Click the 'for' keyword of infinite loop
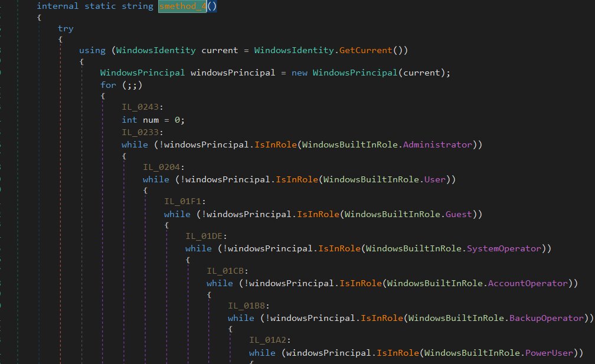Viewport: 595px width, 364px height. click(x=108, y=85)
